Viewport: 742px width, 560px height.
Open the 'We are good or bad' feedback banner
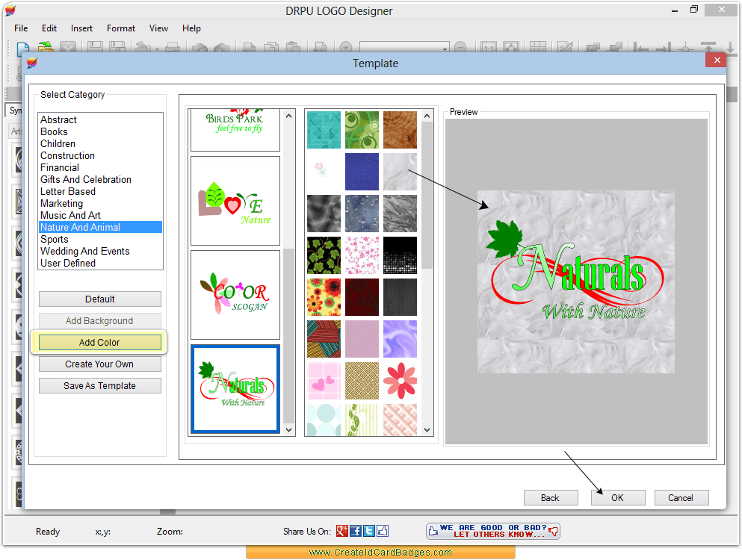492,531
